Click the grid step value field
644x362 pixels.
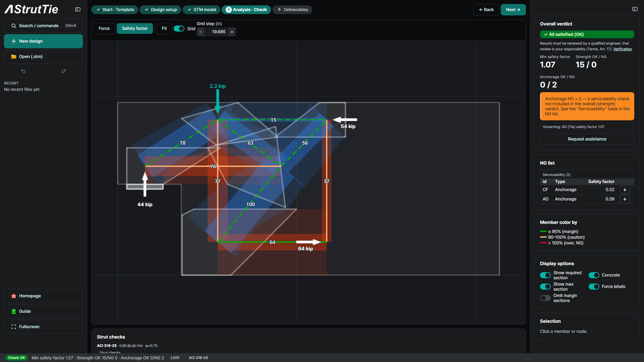[x=216, y=32]
